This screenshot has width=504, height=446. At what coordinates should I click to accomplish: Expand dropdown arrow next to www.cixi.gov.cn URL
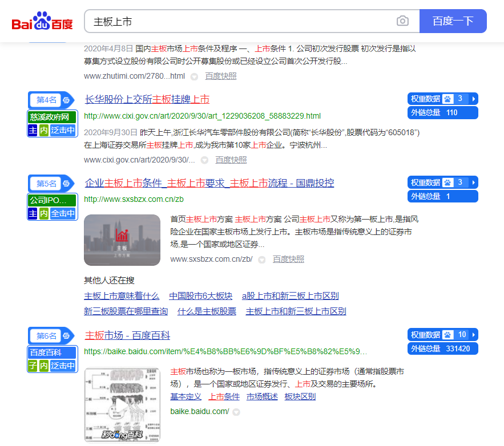tap(204, 160)
